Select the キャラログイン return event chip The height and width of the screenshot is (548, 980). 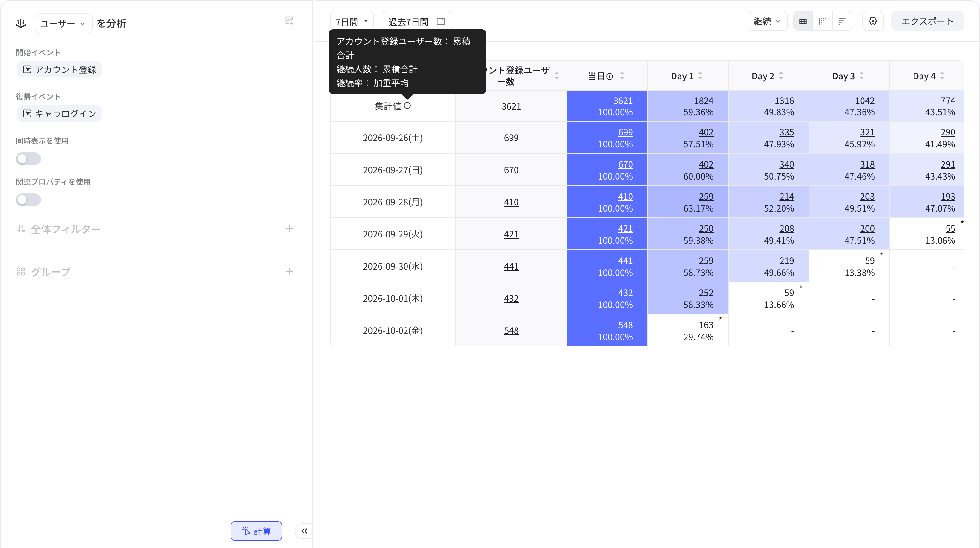59,113
